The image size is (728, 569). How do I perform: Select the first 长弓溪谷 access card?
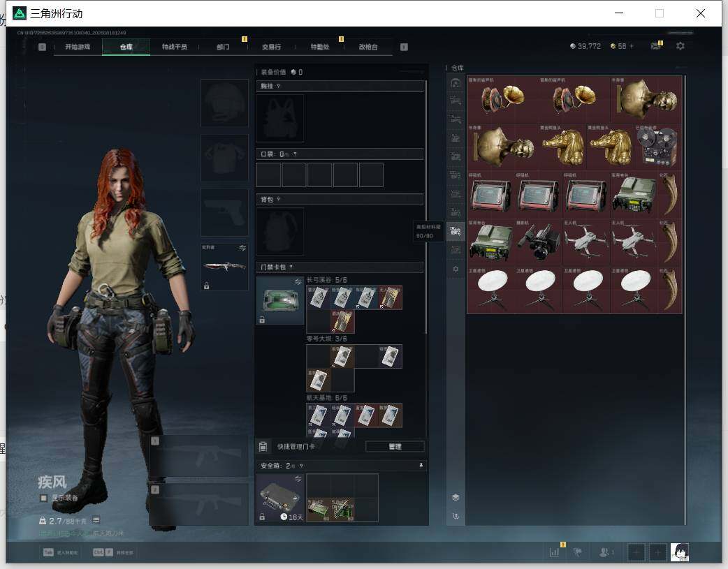(x=319, y=297)
